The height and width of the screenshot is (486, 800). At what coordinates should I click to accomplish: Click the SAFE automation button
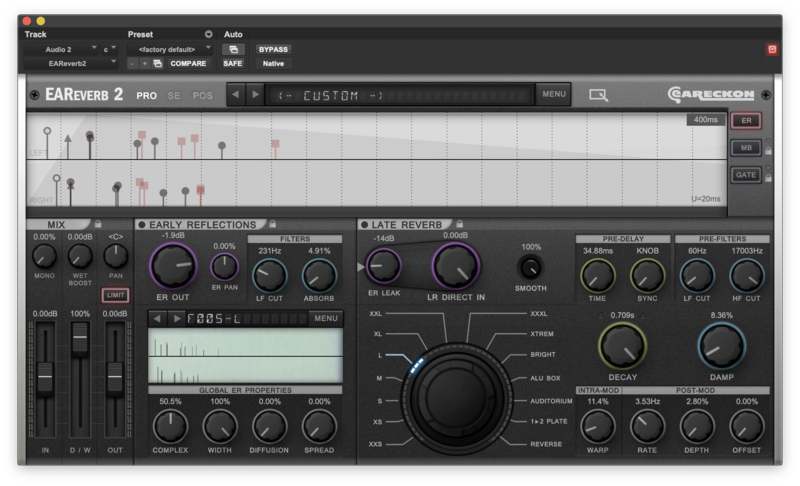tap(232, 63)
